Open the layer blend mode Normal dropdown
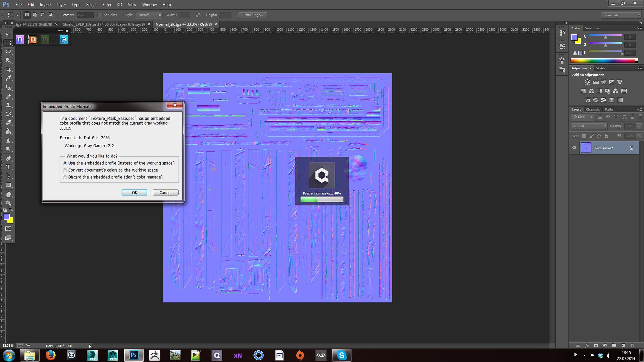Screen dimensions: 644x362 [589, 126]
